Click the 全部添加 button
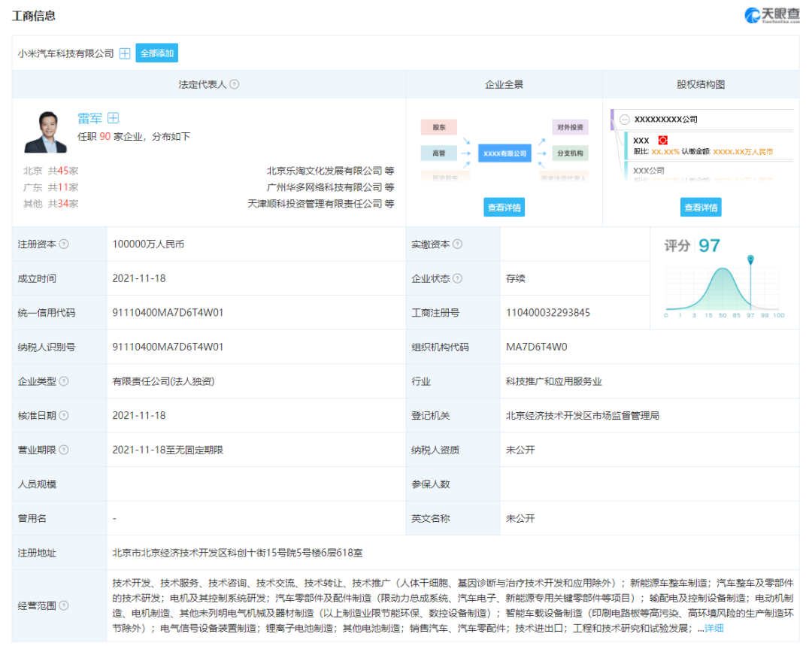The image size is (812, 646). pyautogui.click(x=157, y=53)
